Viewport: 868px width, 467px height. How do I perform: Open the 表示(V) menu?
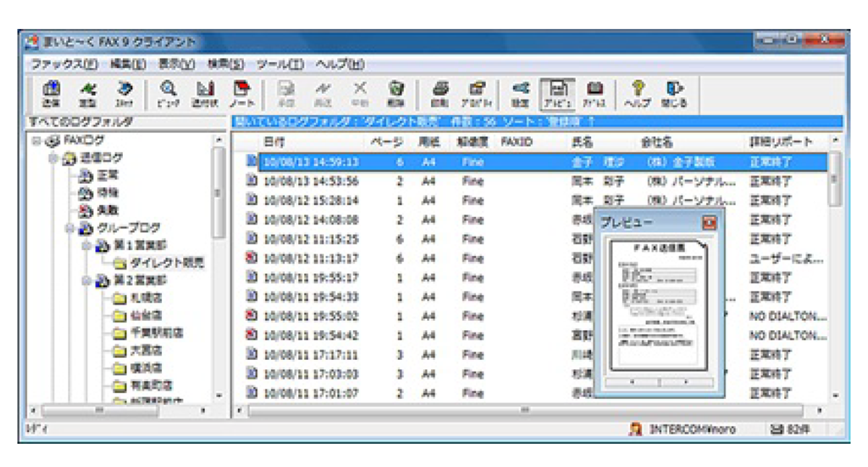[x=176, y=64]
